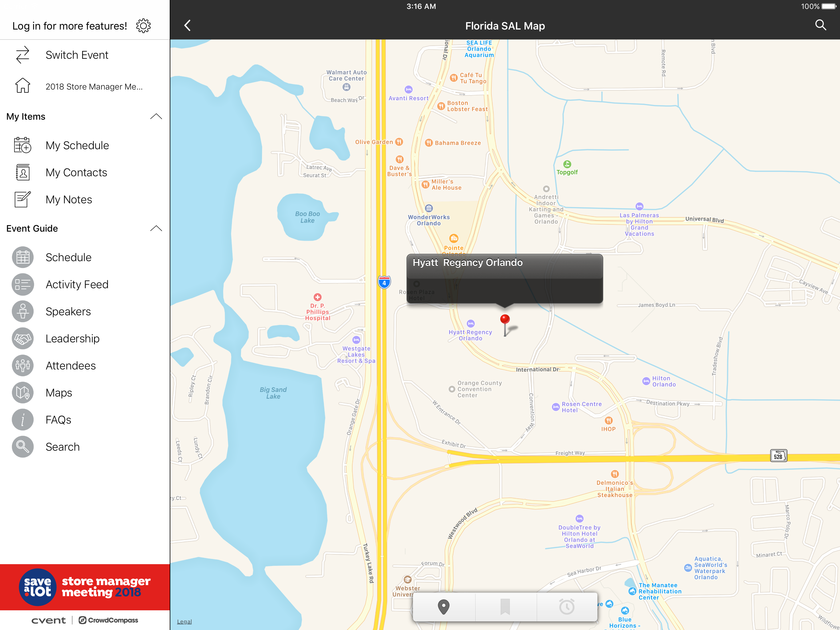Open My Contacts address book icon

[x=23, y=173]
